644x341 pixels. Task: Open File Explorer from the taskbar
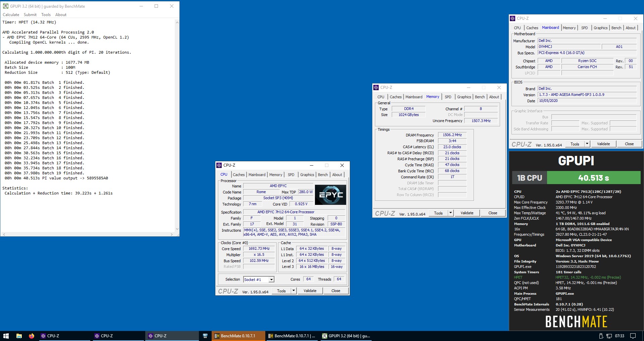tap(19, 336)
